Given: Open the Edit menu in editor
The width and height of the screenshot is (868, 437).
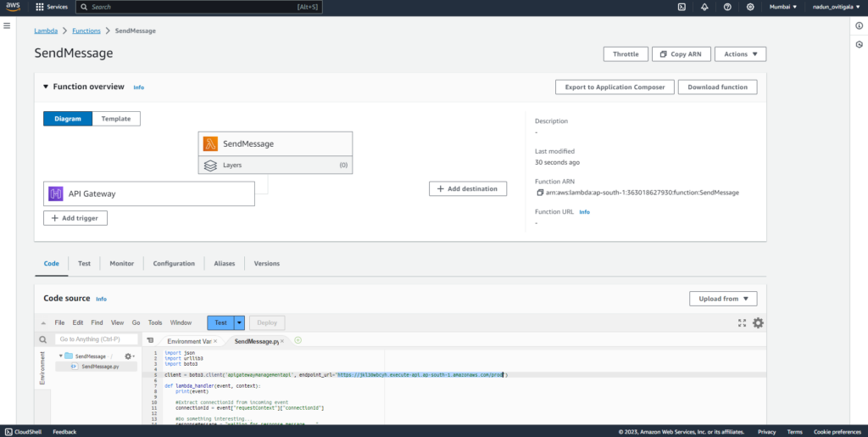Looking at the screenshot, I should [78, 323].
